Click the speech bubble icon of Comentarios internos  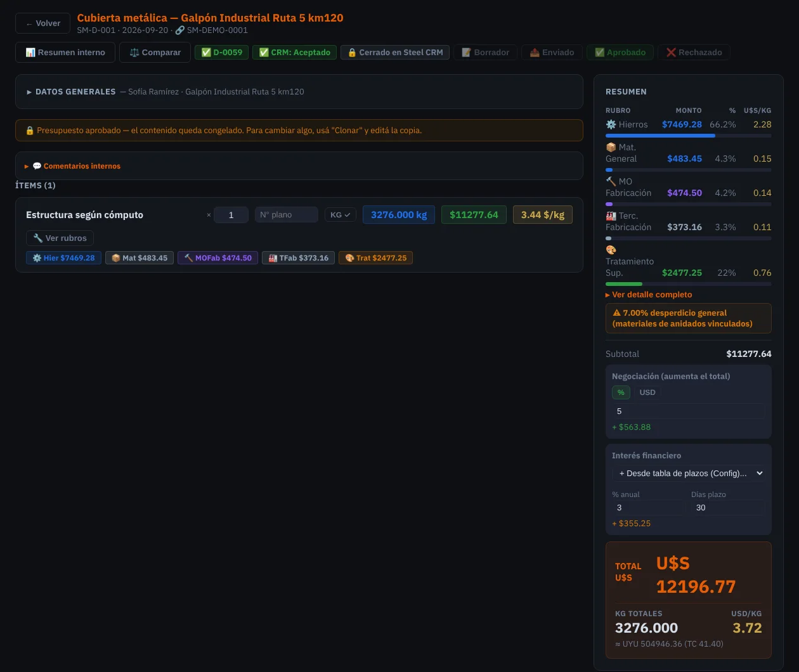pos(37,166)
